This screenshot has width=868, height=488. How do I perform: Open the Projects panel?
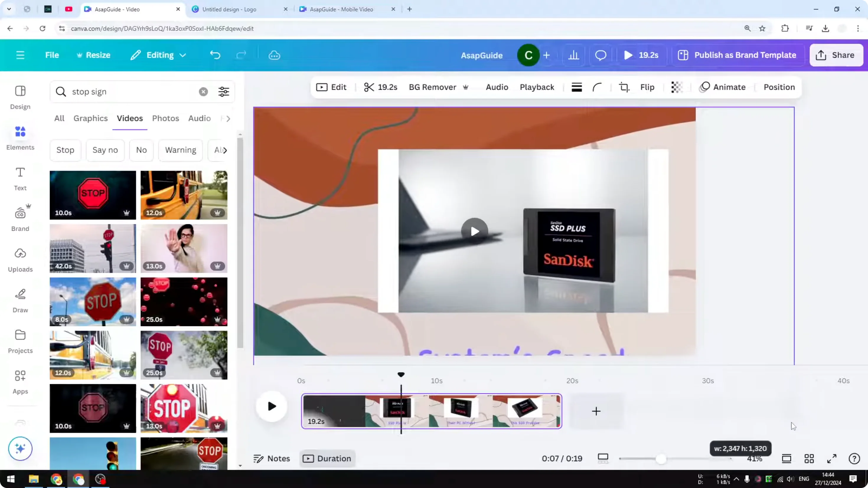pos(20,340)
